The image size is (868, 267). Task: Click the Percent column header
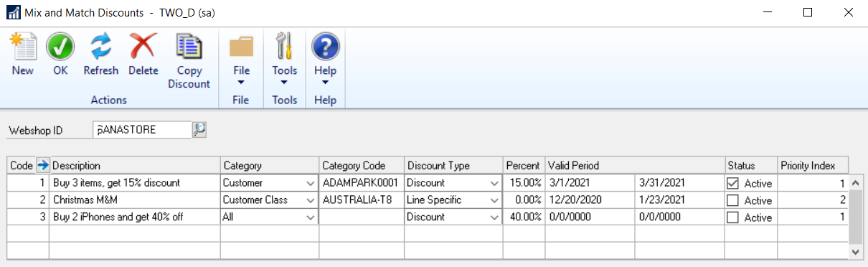524,165
